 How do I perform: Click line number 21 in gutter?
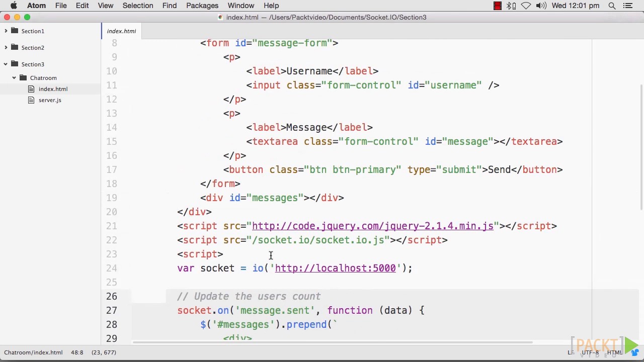pyautogui.click(x=111, y=226)
